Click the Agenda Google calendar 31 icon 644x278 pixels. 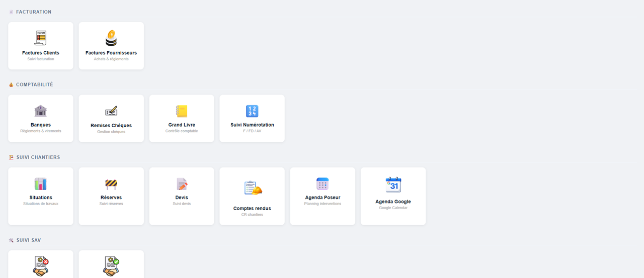[x=393, y=185]
